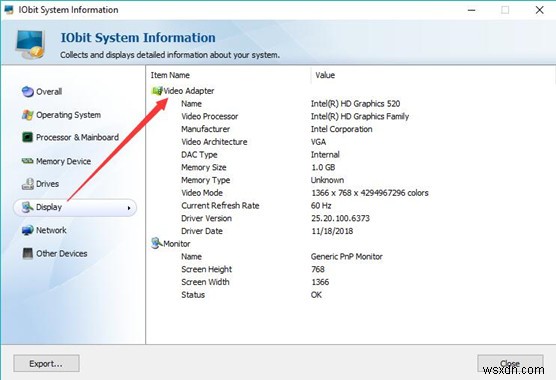Open the Overall section

pos(49,91)
